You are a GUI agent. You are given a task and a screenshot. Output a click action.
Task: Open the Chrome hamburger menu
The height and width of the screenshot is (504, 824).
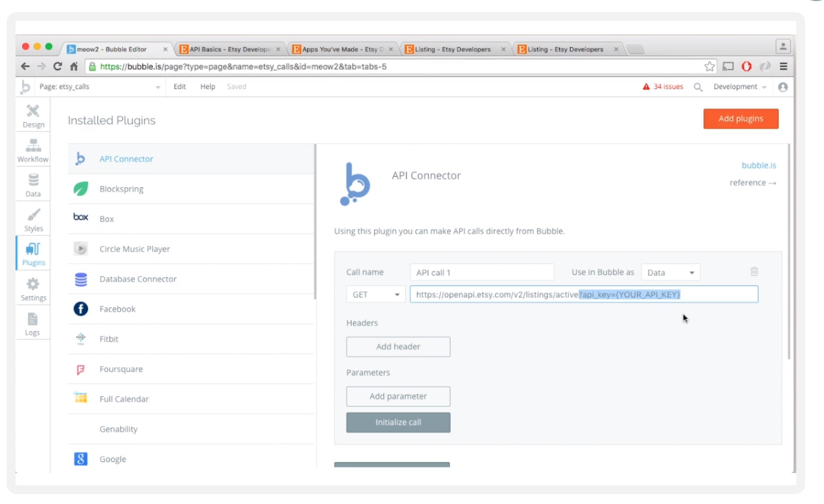(784, 66)
